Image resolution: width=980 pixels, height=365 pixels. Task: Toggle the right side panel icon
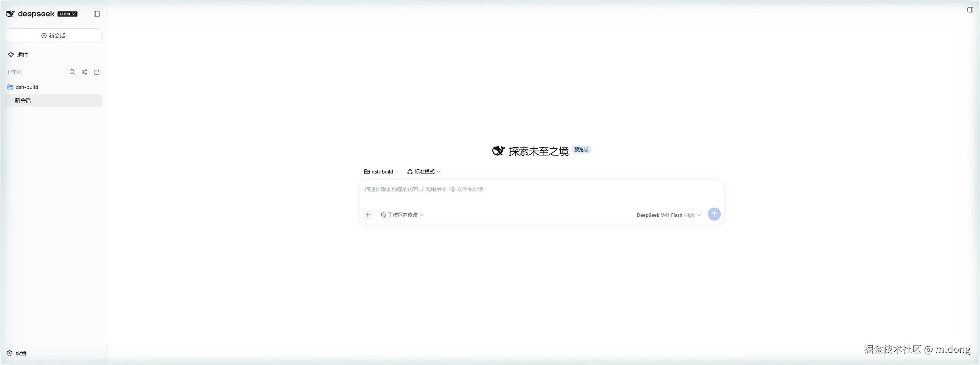(x=970, y=10)
